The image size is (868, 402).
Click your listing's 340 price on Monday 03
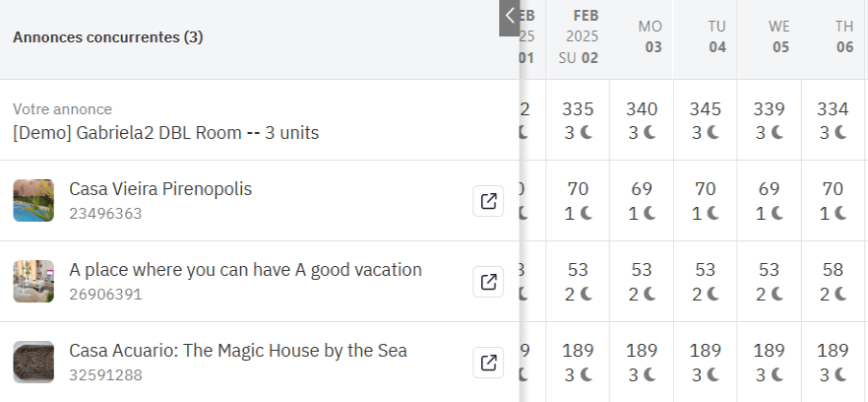642,108
